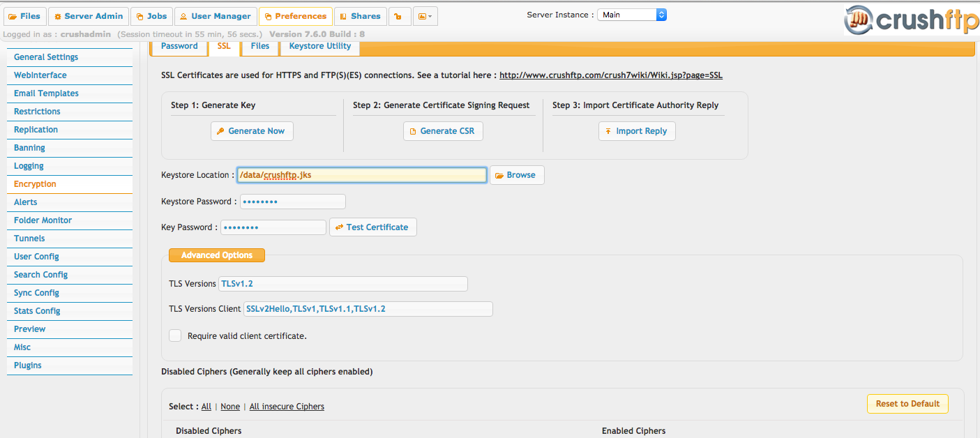Image resolution: width=980 pixels, height=438 pixels.
Task: Open the Server Instance dropdown
Action: (x=632, y=15)
